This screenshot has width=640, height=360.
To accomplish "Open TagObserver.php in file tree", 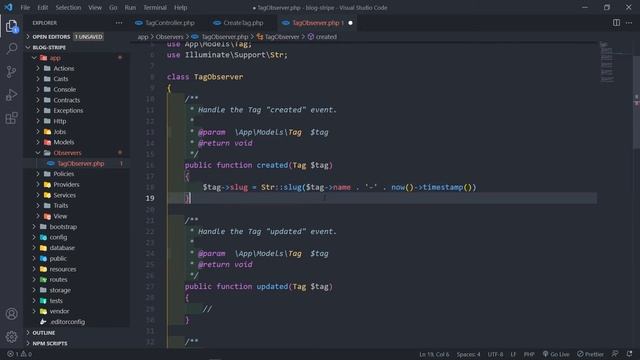I will [81, 163].
